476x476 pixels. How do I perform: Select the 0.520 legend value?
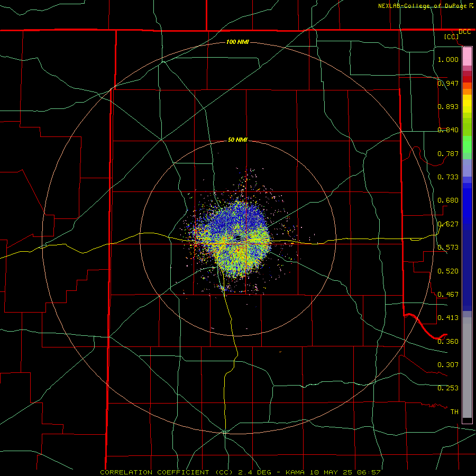[x=448, y=271]
